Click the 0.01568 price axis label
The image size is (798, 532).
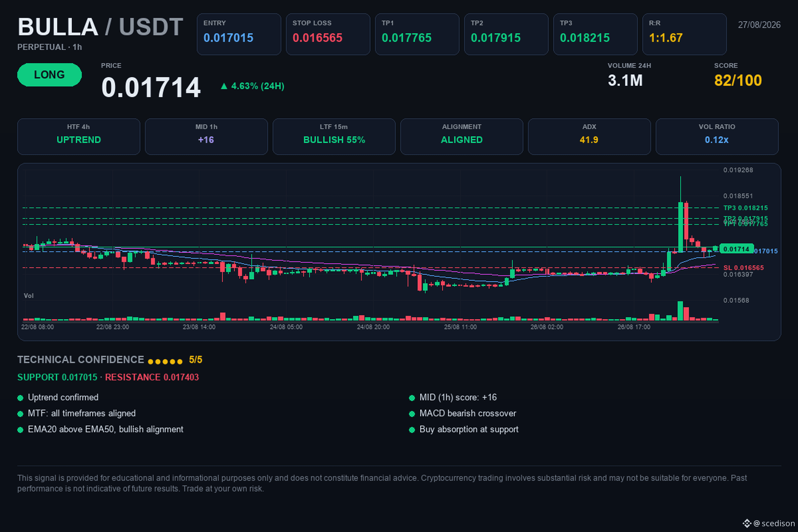[736, 300]
